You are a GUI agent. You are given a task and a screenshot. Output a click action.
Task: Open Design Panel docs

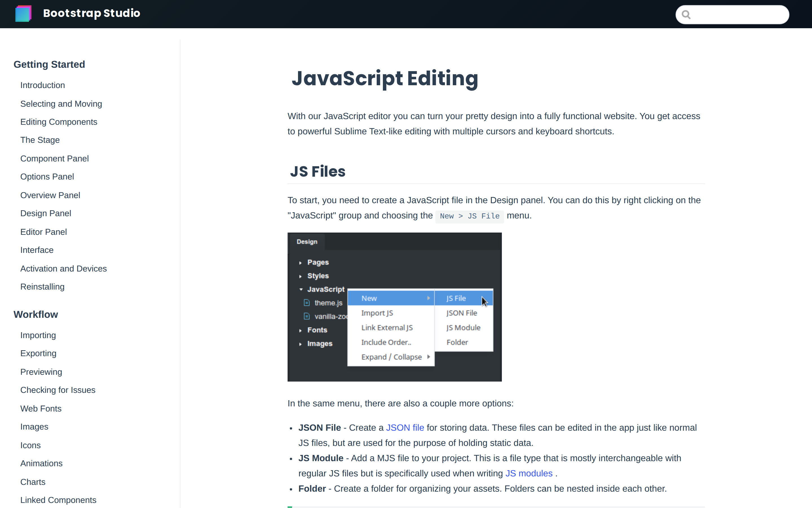coord(46,213)
